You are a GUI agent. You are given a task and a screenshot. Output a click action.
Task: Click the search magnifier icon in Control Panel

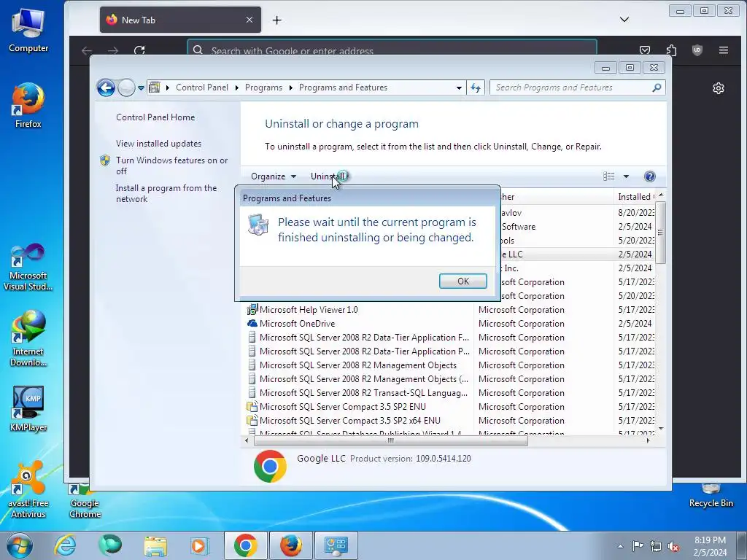(x=657, y=87)
